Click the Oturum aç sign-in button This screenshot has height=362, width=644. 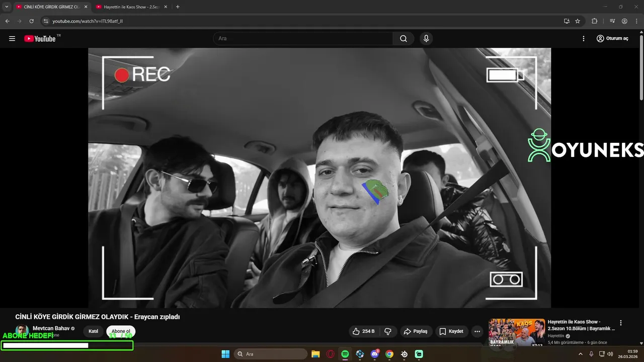click(x=612, y=39)
